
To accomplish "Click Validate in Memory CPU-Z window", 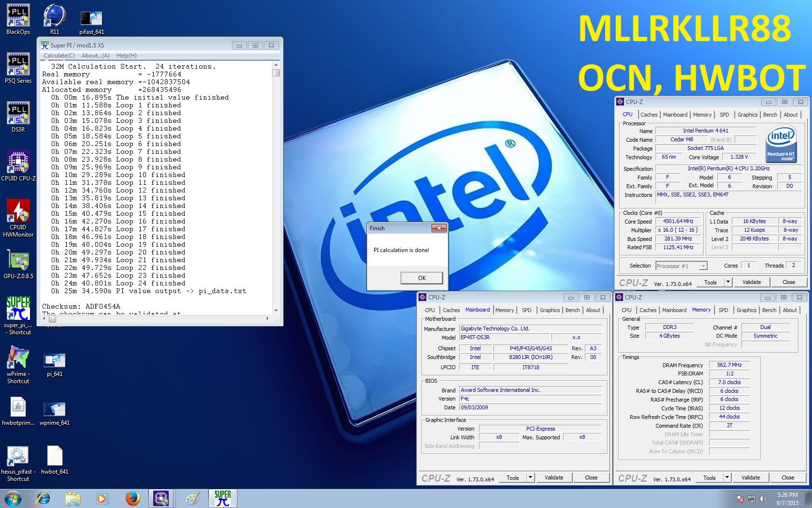I will pyautogui.click(x=751, y=478).
